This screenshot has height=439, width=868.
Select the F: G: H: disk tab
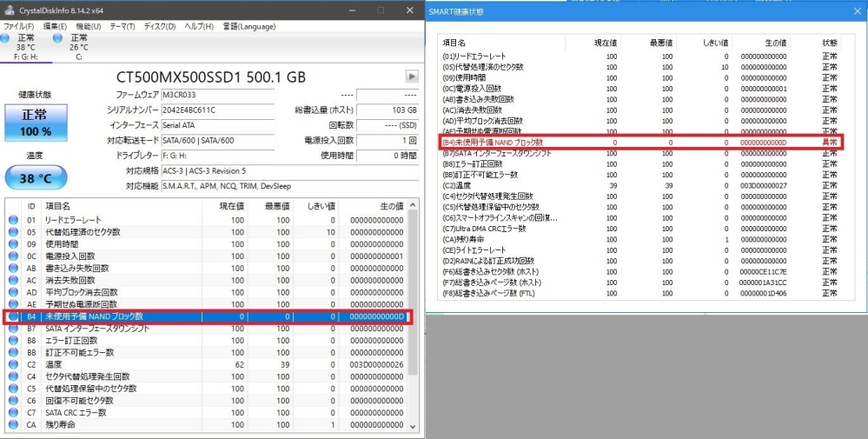(25, 47)
